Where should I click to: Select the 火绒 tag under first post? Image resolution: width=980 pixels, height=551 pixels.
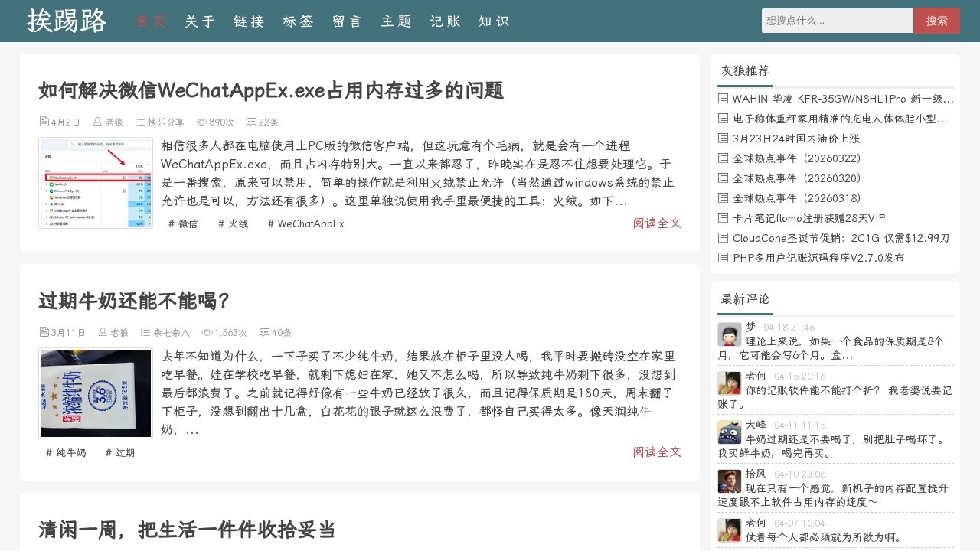point(233,223)
